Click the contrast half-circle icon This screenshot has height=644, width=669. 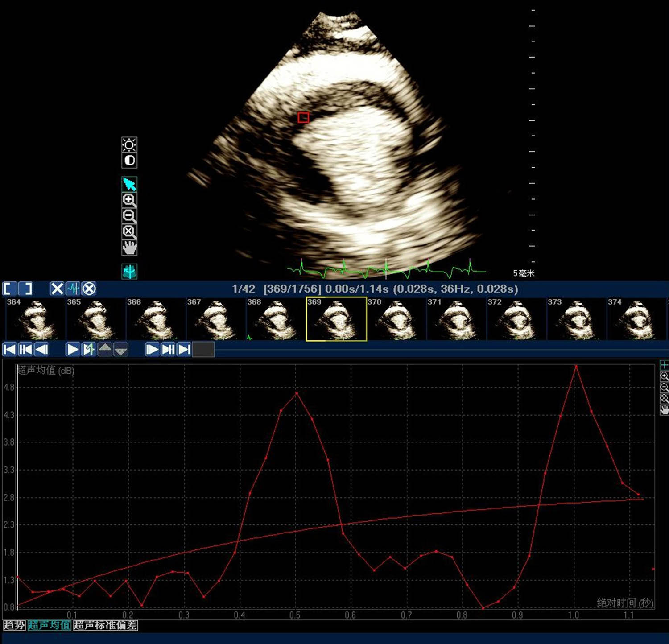[129, 160]
